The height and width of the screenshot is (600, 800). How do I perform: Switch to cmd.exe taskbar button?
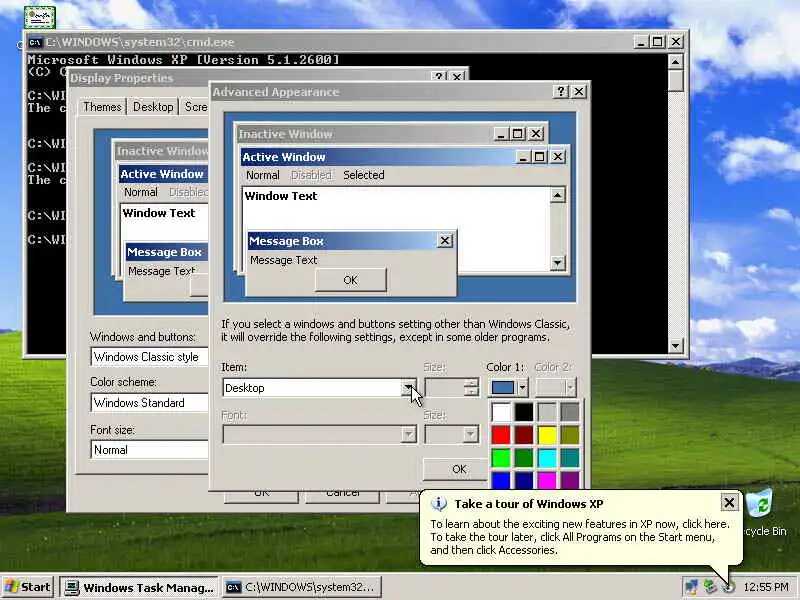(301, 587)
